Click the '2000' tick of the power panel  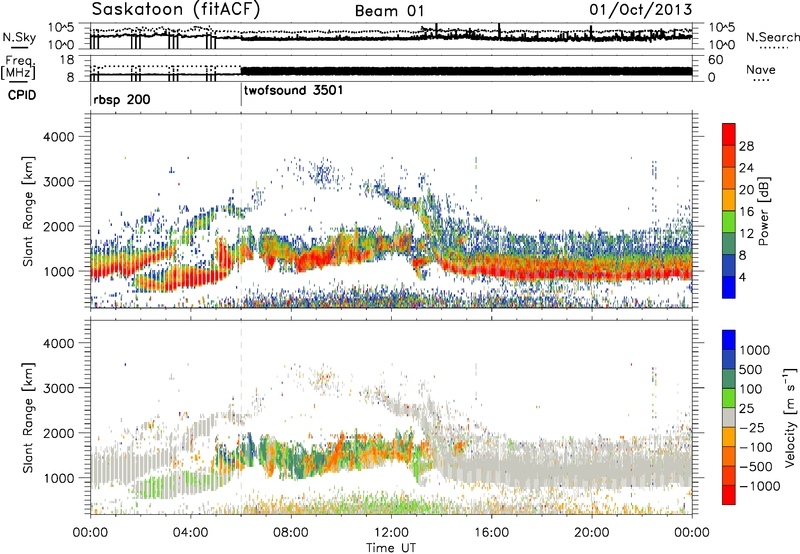pos(59,226)
